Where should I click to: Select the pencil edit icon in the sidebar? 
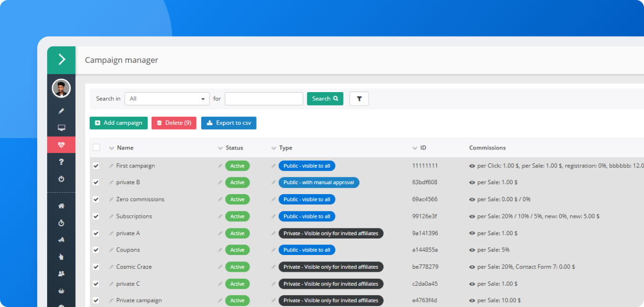pos(61,110)
